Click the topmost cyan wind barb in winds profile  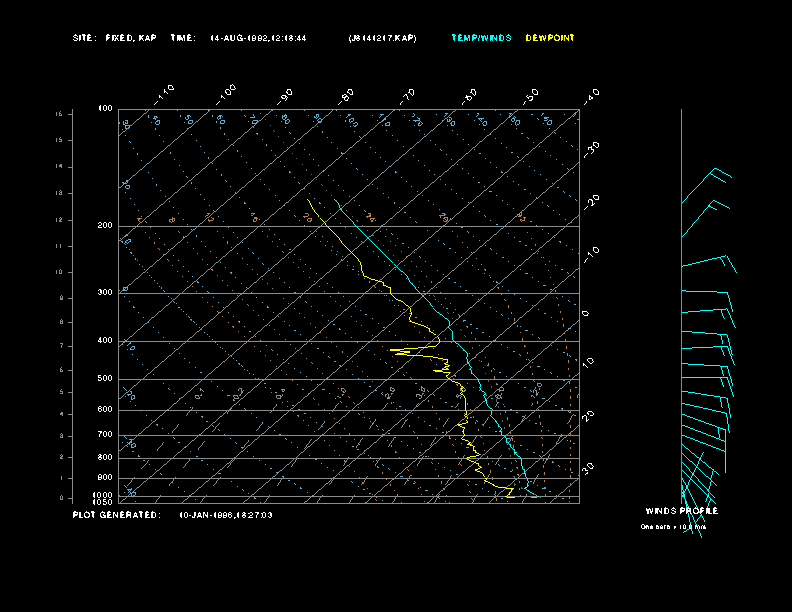point(706,185)
